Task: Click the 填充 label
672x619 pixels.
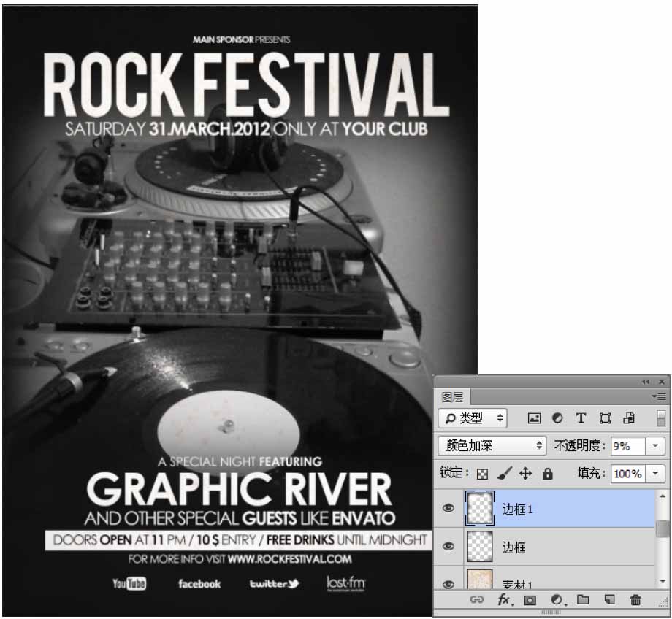Action: pos(591,473)
